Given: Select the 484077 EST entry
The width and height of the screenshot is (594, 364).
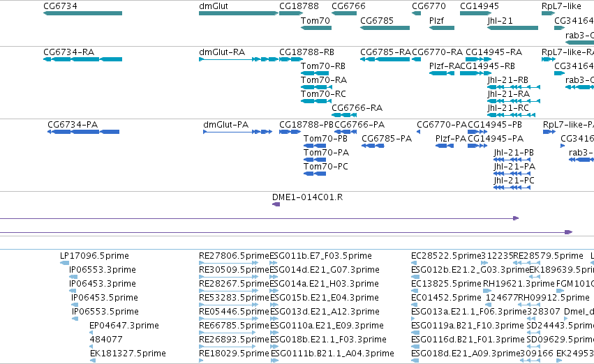Looking at the screenshot, I should coord(91,347).
